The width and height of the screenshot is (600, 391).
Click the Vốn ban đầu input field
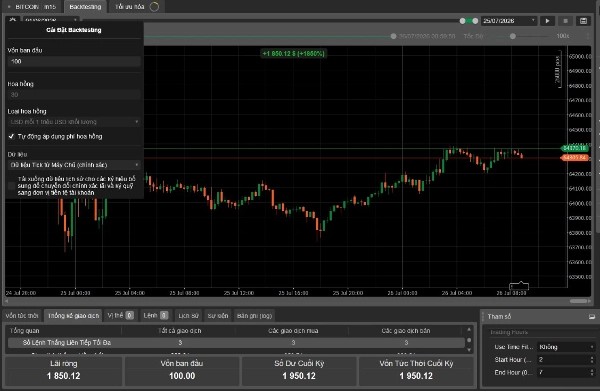pyautogui.click(x=74, y=61)
